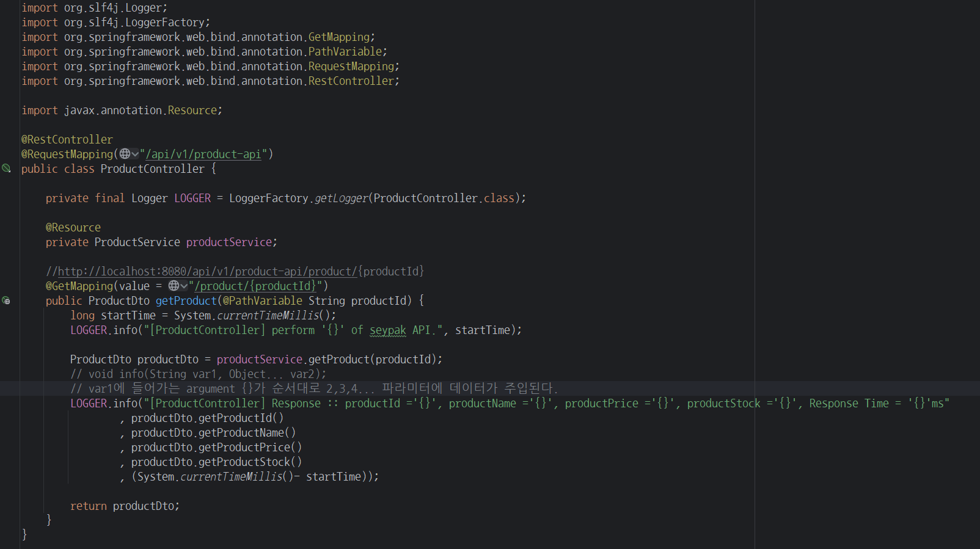Click "Response Time" in the log format string
The image size is (980, 549).
[x=849, y=404]
